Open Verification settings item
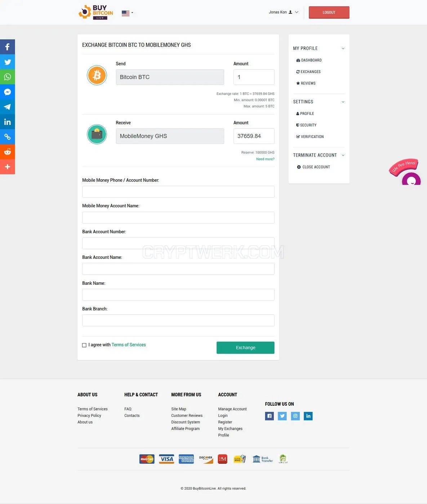427x504 pixels. 310,137
